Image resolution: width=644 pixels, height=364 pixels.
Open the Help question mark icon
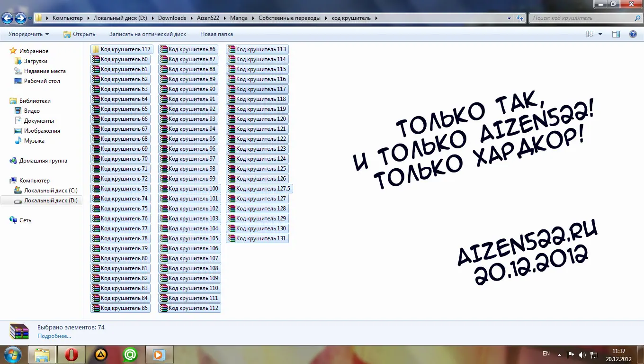click(x=633, y=34)
